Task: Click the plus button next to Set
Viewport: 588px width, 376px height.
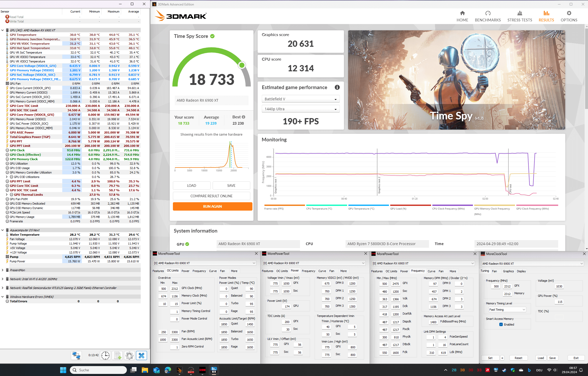Action: [502, 358]
